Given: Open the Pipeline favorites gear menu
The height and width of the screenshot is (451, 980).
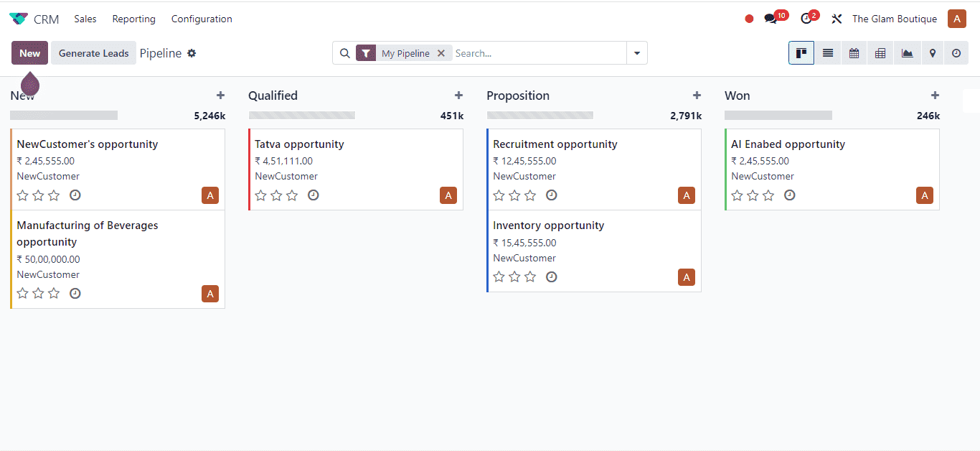Looking at the screenshot, I should pos(191,52).
